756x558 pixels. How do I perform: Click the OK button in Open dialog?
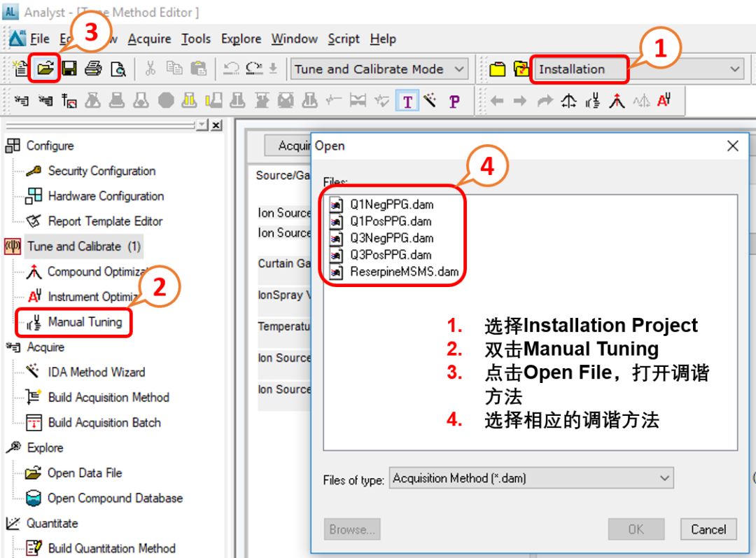[636, 529]
